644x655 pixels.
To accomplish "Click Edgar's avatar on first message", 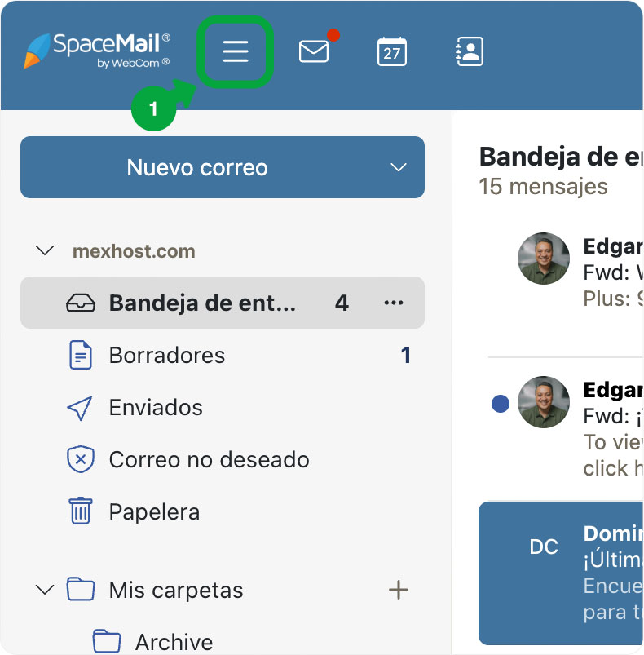I will pyautogui.click(x=544, y=259).
